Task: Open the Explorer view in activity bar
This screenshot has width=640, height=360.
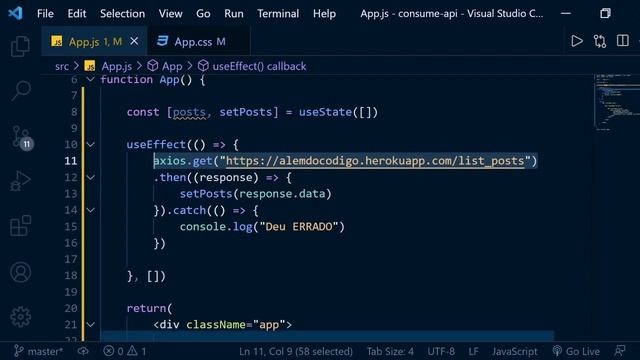Action: (20, 46)
